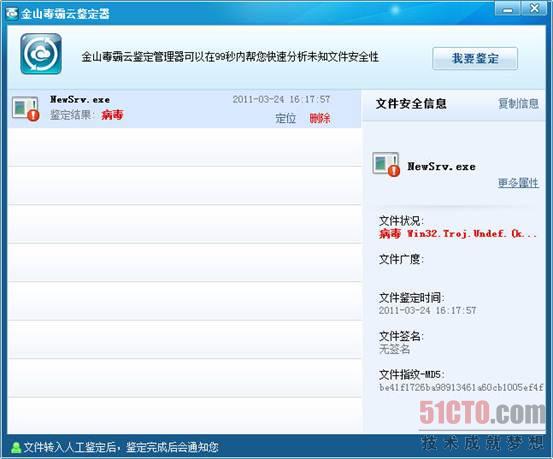The height and width of the screenshot is (459, 553).
Task: Click the cloud identification logo icon
Action: (41, 54)
